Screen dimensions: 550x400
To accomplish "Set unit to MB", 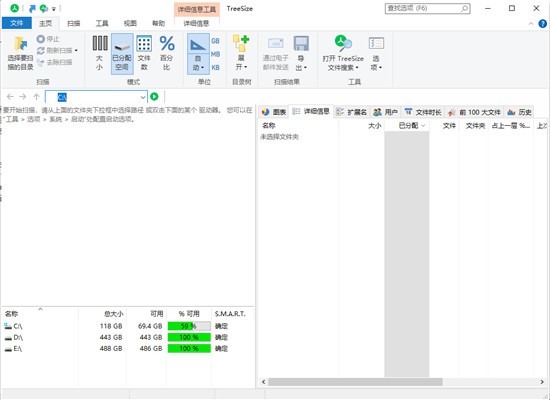I will (215, 54).
